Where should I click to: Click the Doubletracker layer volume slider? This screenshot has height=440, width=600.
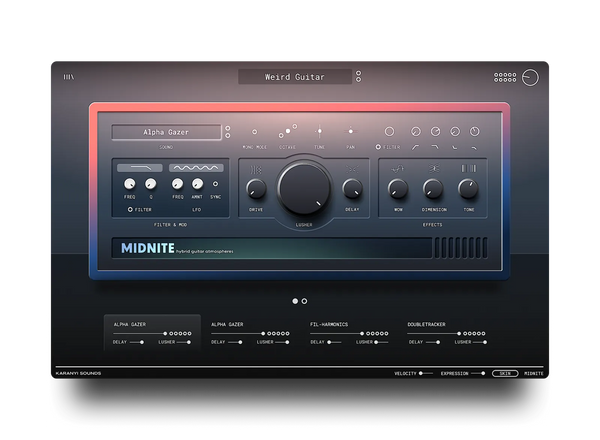tap(434, 334)
